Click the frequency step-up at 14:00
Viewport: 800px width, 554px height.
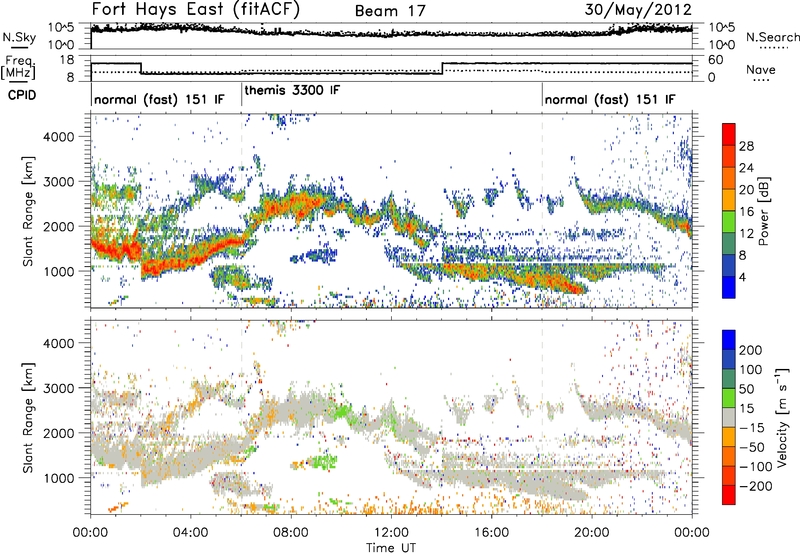click(442, 68)
